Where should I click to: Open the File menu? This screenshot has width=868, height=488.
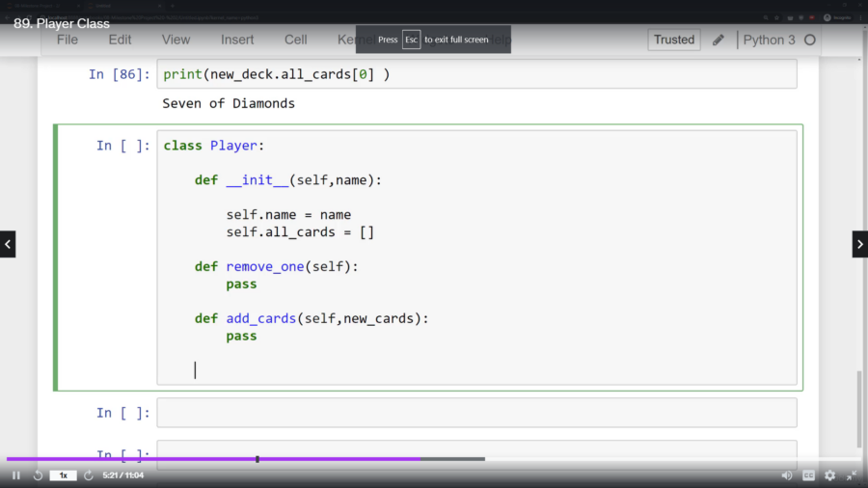tap(68, 40)
